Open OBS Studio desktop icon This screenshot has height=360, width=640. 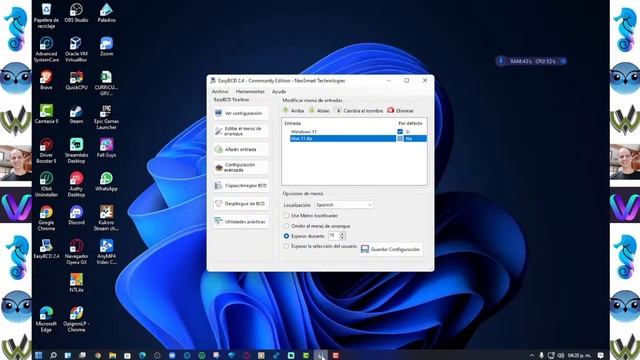coord(76,12)
